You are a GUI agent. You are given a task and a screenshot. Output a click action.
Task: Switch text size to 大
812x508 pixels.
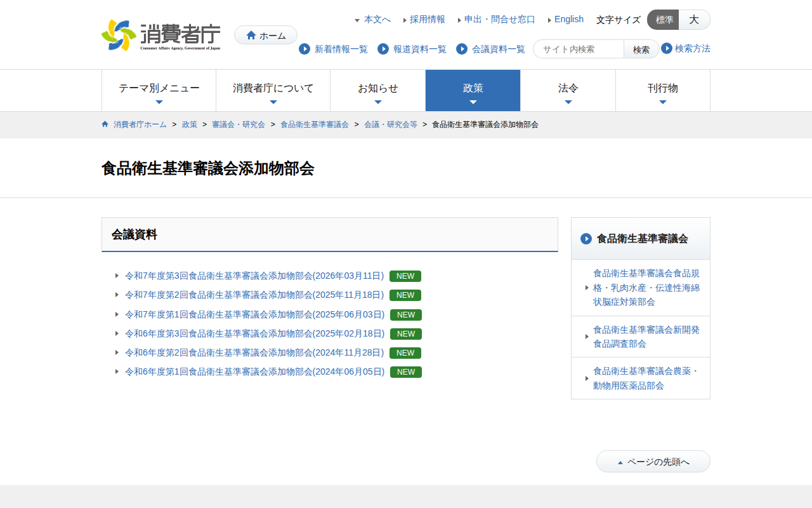tap(694, 20)
